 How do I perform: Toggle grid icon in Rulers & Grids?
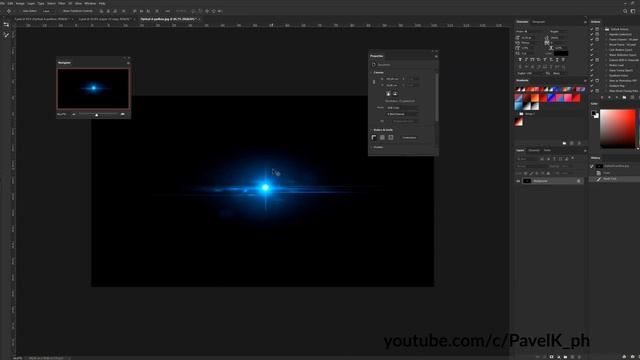tap(382, 138)
